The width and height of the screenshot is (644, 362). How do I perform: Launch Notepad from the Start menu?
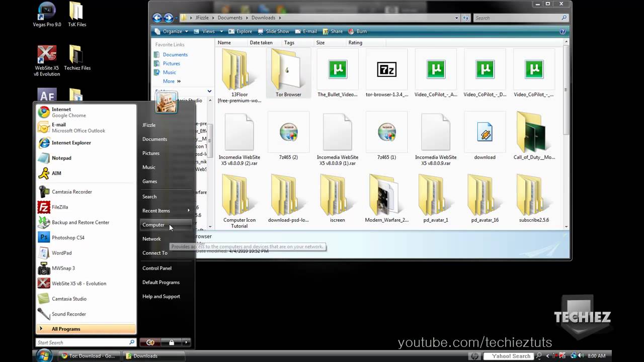click(x=86, y=158)
